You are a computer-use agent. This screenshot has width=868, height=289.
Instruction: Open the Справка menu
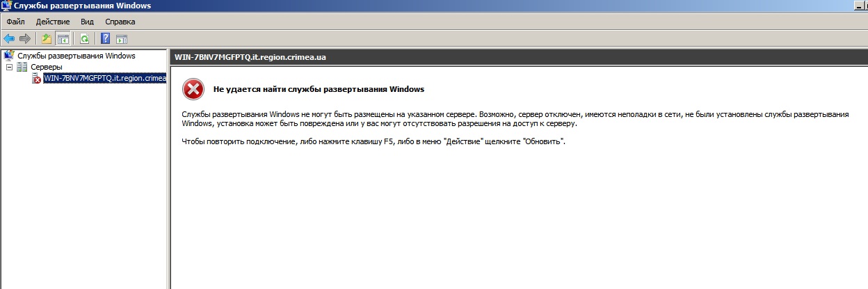point(120,22)
